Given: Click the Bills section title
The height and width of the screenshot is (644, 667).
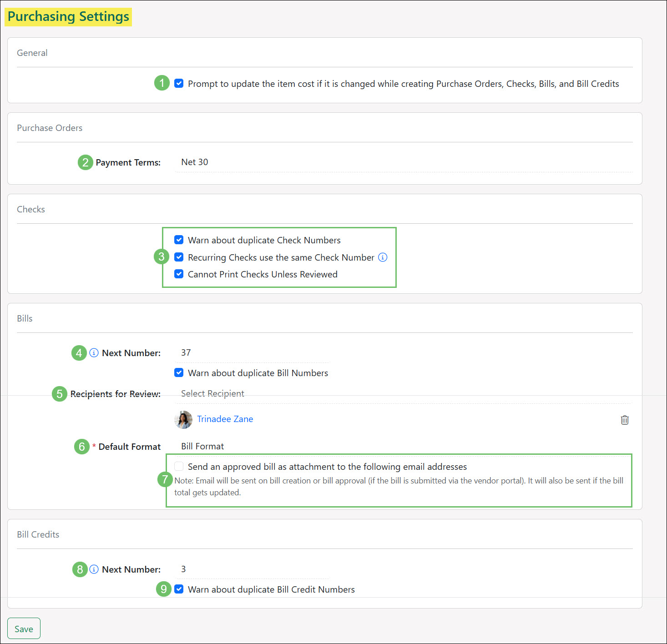Looking at the screenshot, I should tap(25, 318).
